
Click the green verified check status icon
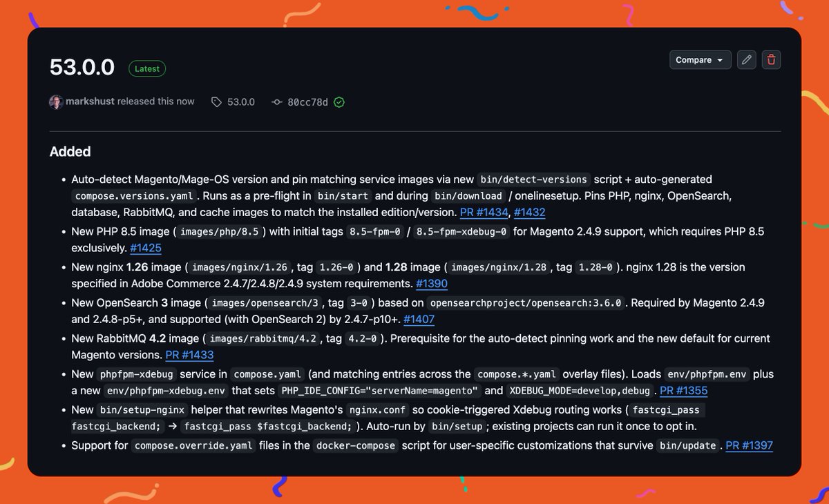pos(339,102)
